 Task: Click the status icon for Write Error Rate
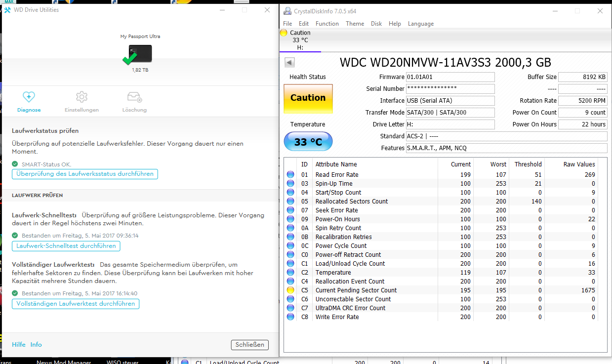point(290,317)
